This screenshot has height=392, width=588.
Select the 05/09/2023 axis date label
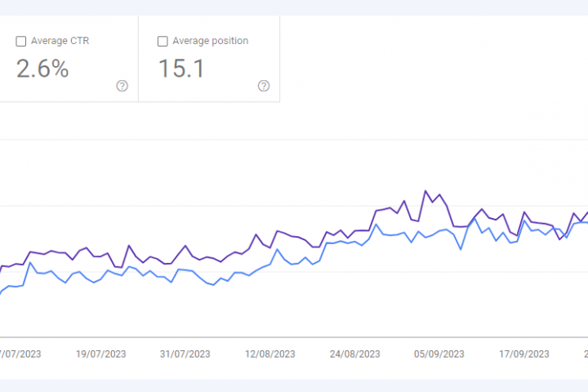click(439, 354)
